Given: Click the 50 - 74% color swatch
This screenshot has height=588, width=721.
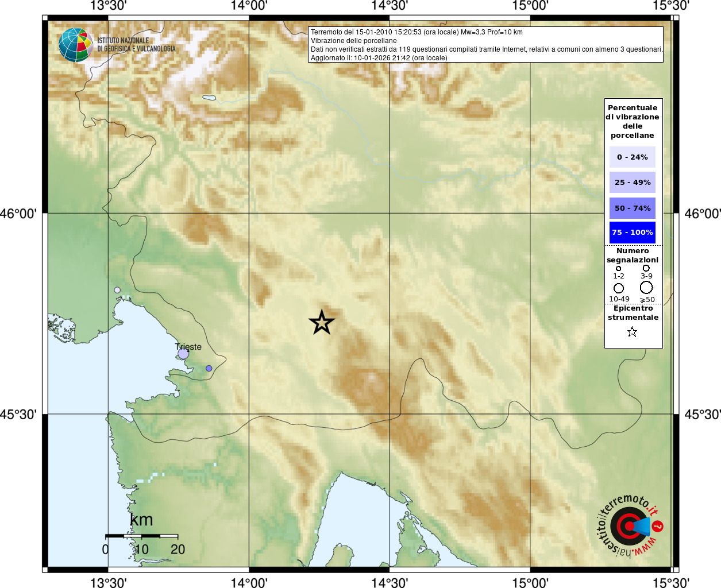Looking at the screenshot, I should [633, 208].
